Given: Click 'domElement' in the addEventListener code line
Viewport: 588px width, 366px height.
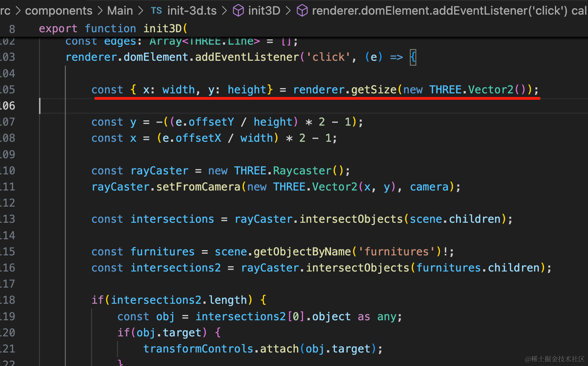Looking at the screenshot, I should click(156, 57).
